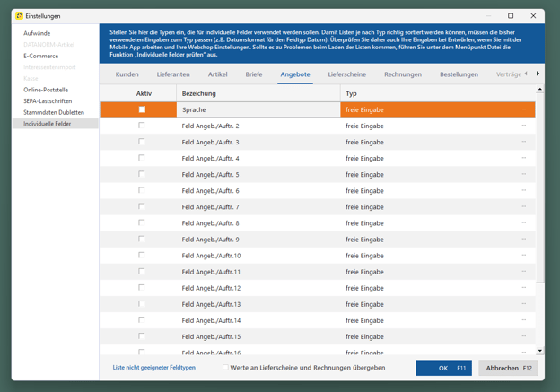The image size is (560, 392).
Task: Tick Aktiv for Feld Angeb./Auftr. 7
Action: 142,206
